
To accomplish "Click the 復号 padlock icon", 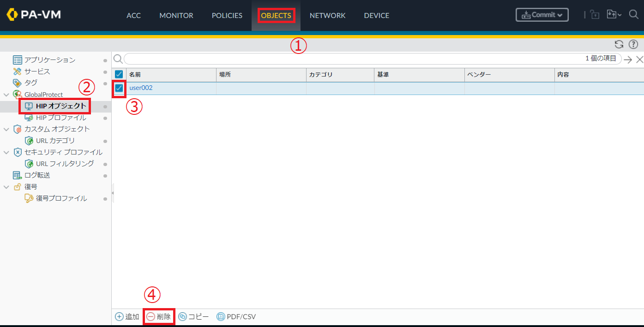I will pyautogui.click(x=18, y=187).
